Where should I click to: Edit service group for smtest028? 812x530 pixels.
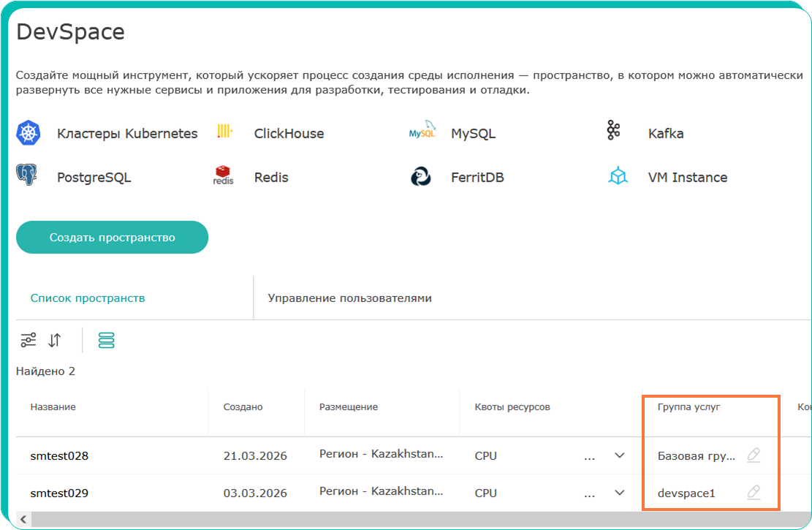(x=754, y=455)
